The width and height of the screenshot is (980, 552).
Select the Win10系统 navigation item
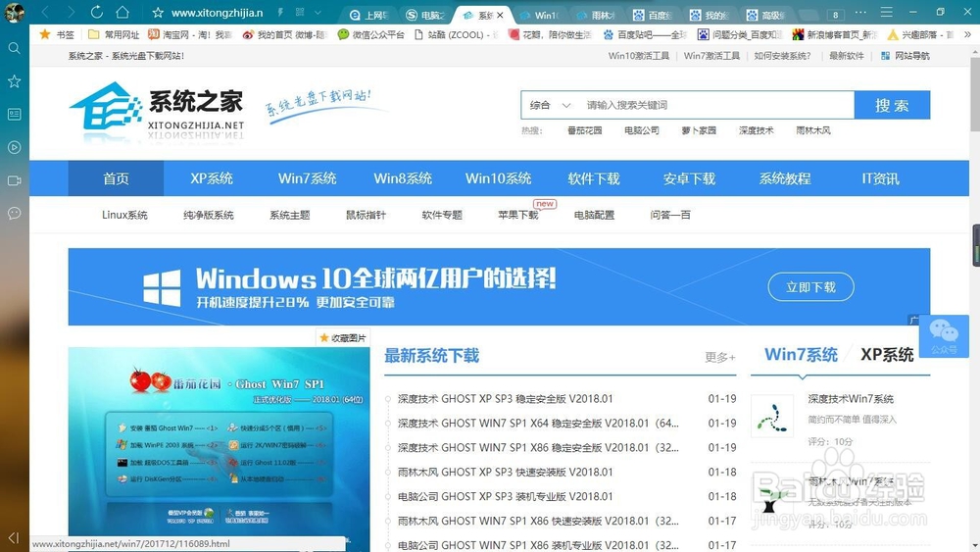pyautogui.click(x=498, y=178)
